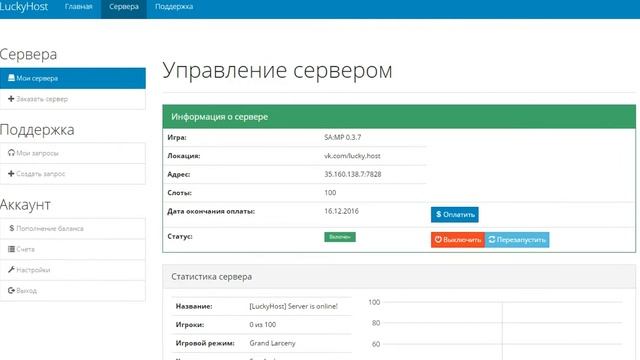The image size is (640, 360).
Task: Click the slots value 100
Action: point(330,193)
